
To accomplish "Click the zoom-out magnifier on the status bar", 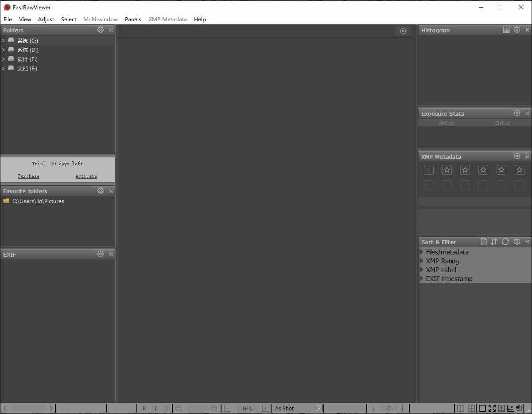I will click(179, 408).
